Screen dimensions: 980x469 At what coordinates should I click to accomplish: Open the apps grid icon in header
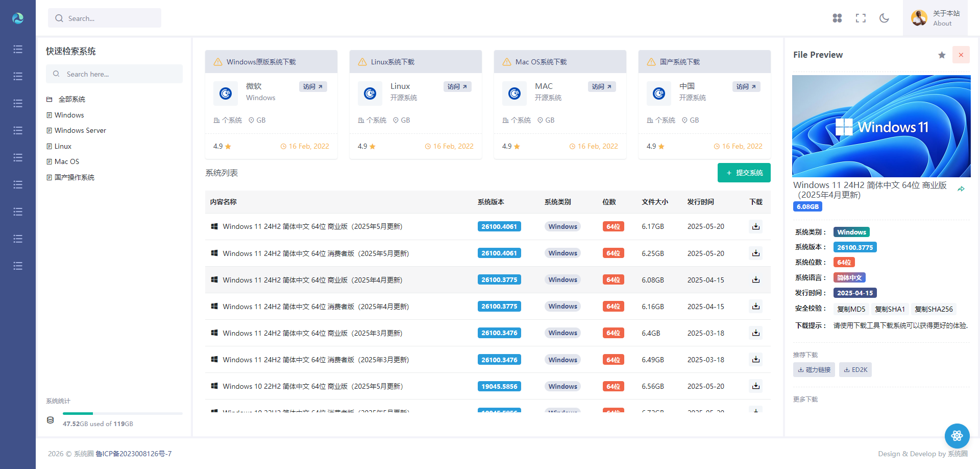tap(837, 18)
